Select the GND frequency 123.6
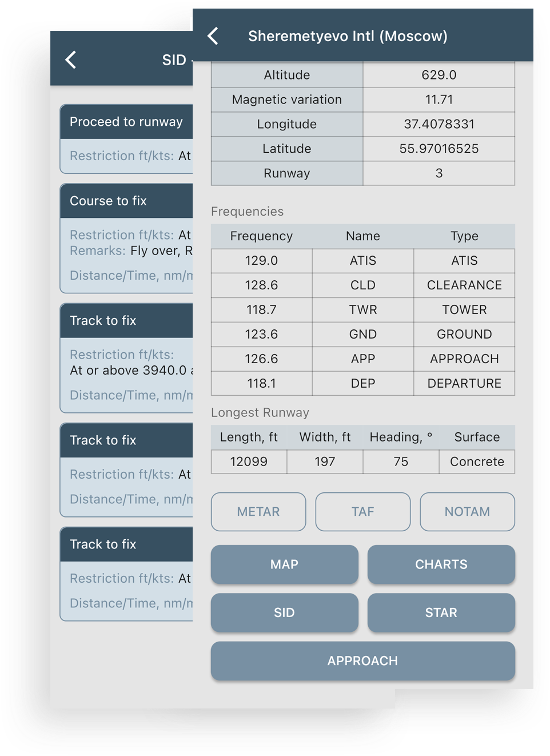Screen dimensions: 550x756 tap(262, 335)
